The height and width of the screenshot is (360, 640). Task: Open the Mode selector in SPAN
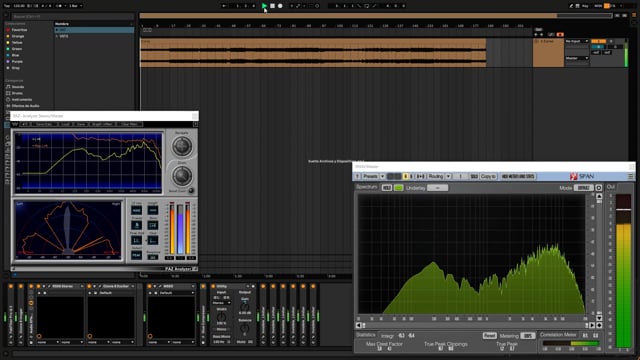584,188
